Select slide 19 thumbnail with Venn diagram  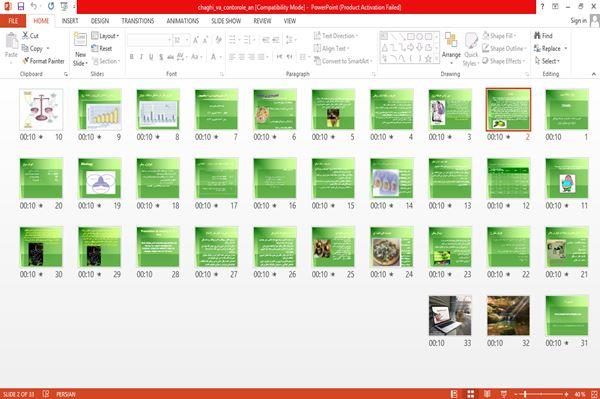99,178
